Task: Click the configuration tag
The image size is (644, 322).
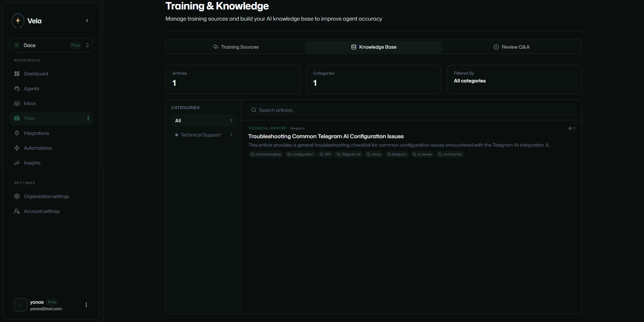Action: click(x=300, y=154)
